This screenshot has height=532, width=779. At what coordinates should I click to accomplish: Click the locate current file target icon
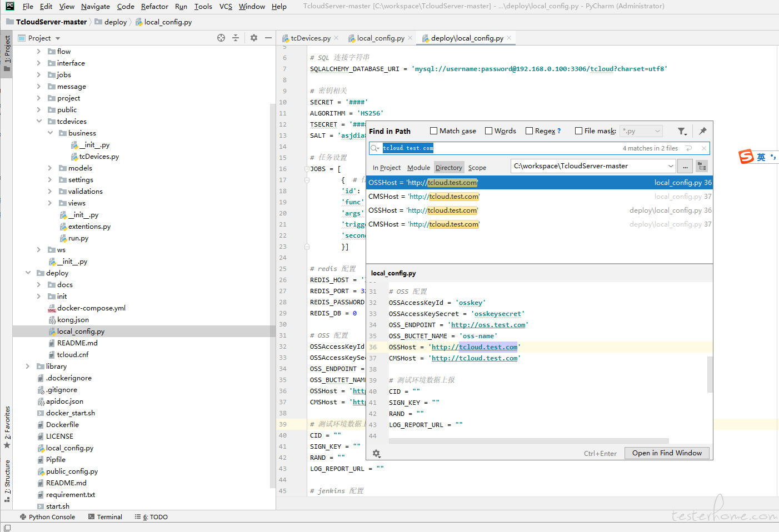(221, 38)
